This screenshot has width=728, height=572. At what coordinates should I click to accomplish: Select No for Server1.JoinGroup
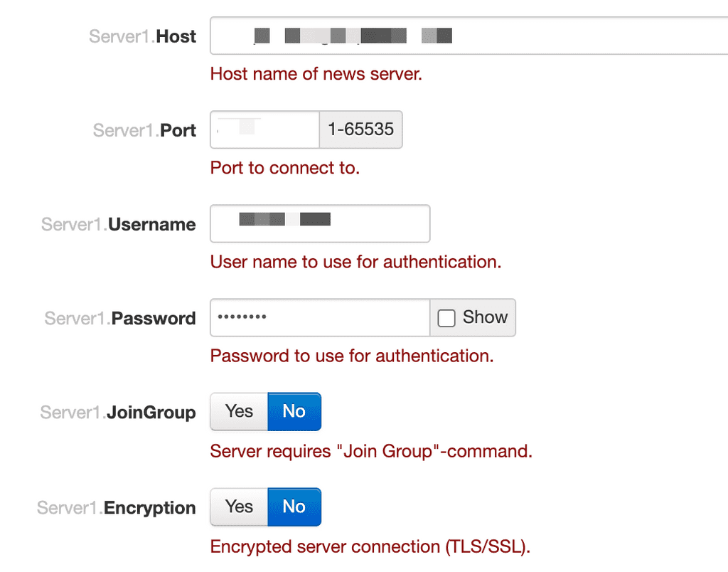[294, 411]
